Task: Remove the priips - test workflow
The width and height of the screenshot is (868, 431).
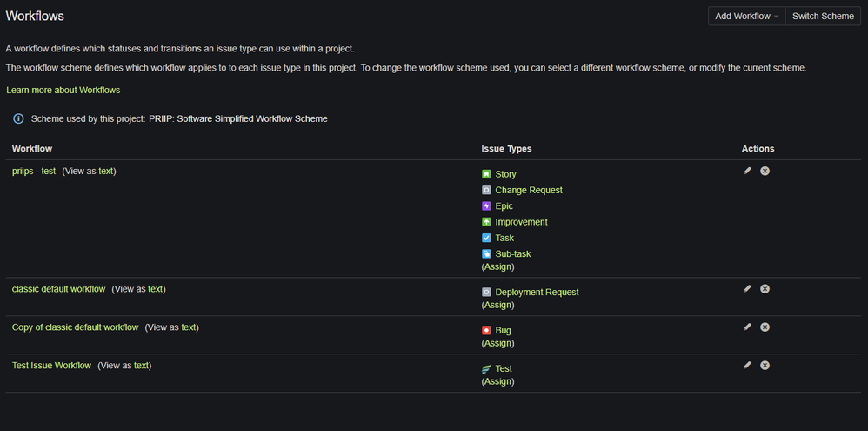Action: coord(765,171)
